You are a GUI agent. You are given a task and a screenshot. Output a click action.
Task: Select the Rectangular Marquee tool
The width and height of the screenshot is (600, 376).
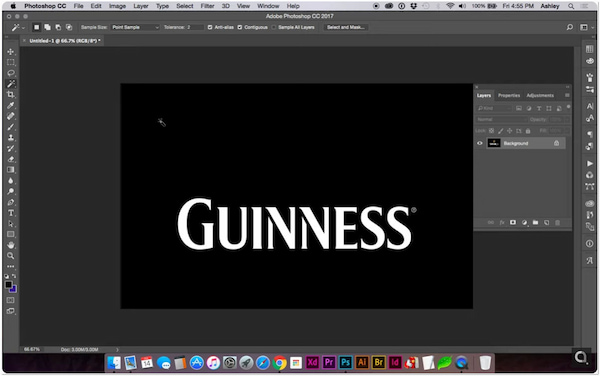point(11,62)
